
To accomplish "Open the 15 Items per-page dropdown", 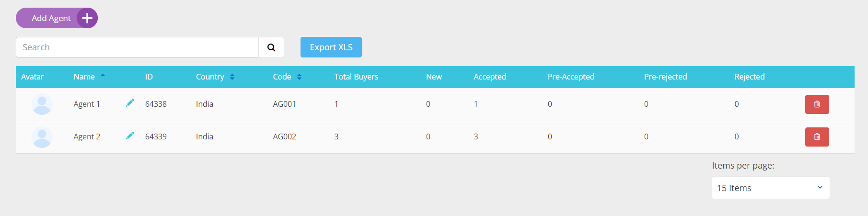I will [x=771, y=188].
